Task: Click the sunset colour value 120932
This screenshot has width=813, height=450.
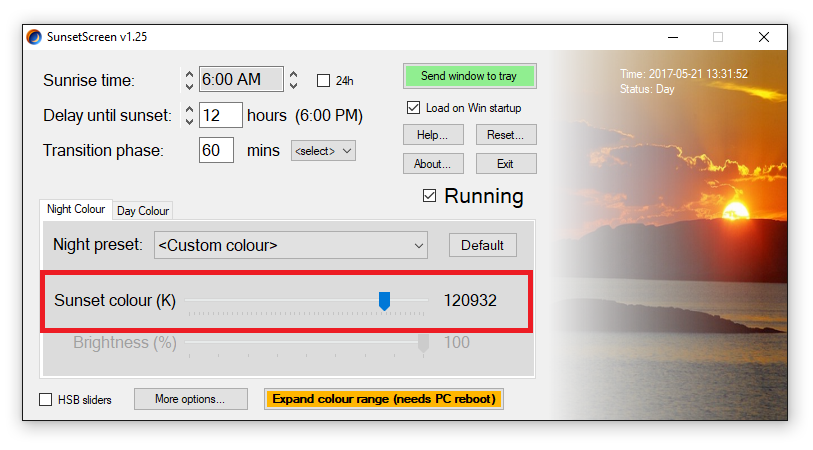Action: [470, 300]
